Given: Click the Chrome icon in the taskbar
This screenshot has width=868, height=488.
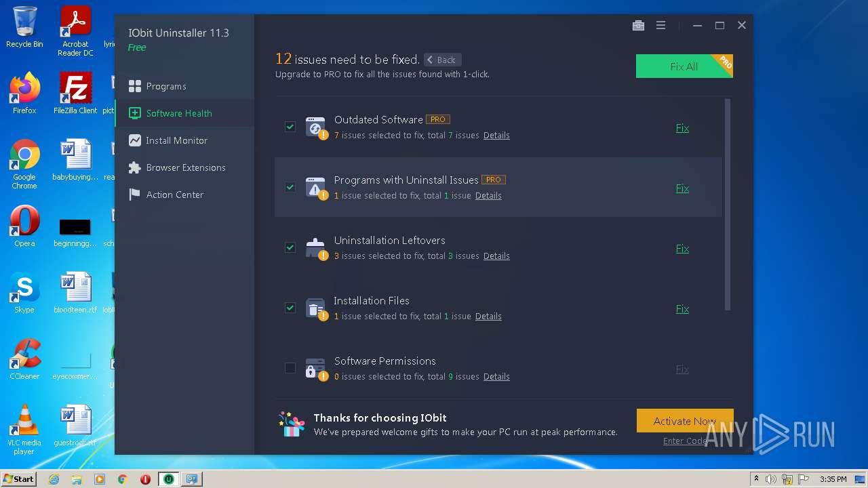Looking at the screenshot, I should tap(123, 479).
